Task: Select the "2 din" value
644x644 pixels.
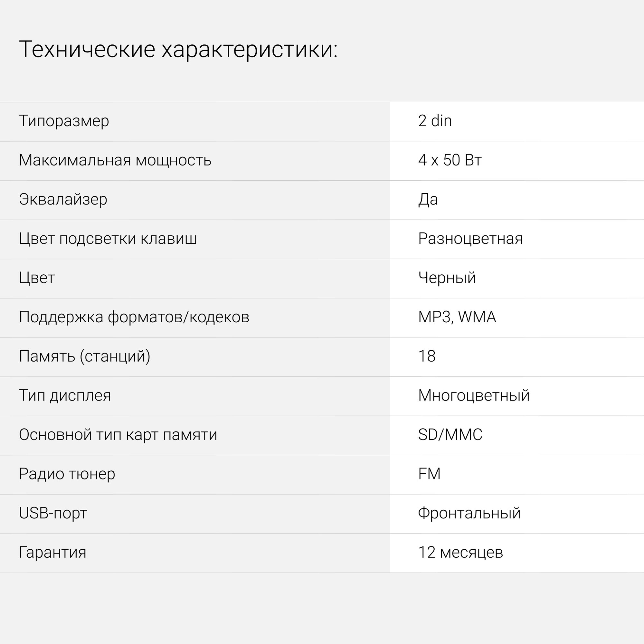Action: pyautogui.click(x=435, y=121)
